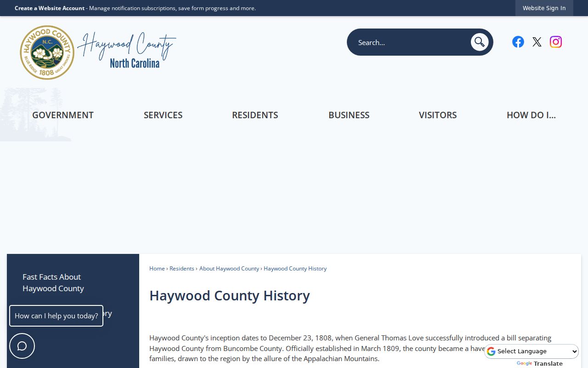The height and width of the screenshot is (368, 588).
Task: Open the Instagram icon
Action: click(556, 42)
